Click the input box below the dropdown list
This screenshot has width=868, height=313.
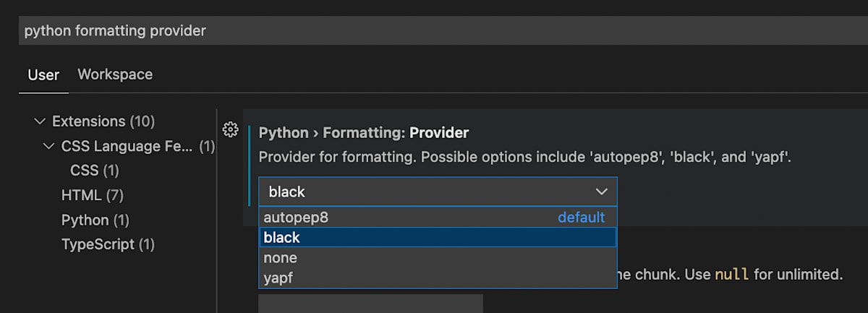coord(370,304)
